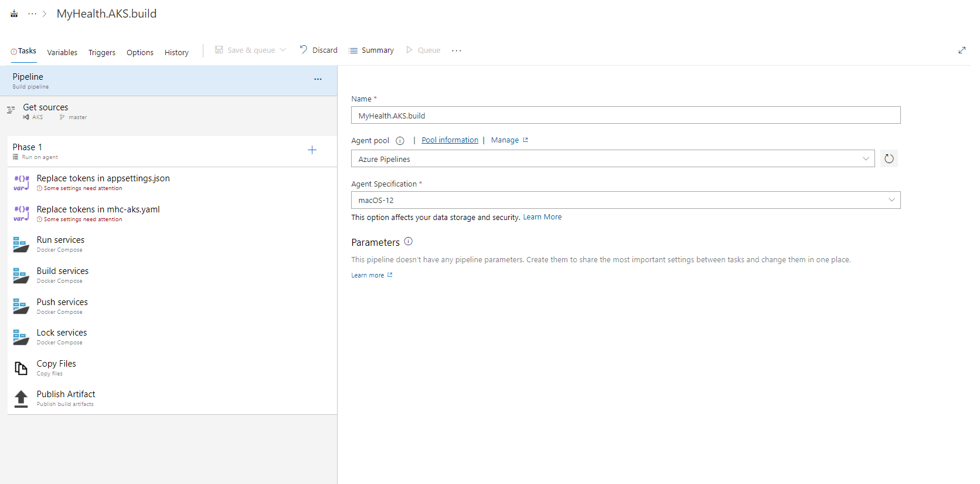Open the pipeline Summary

(372, 50)
